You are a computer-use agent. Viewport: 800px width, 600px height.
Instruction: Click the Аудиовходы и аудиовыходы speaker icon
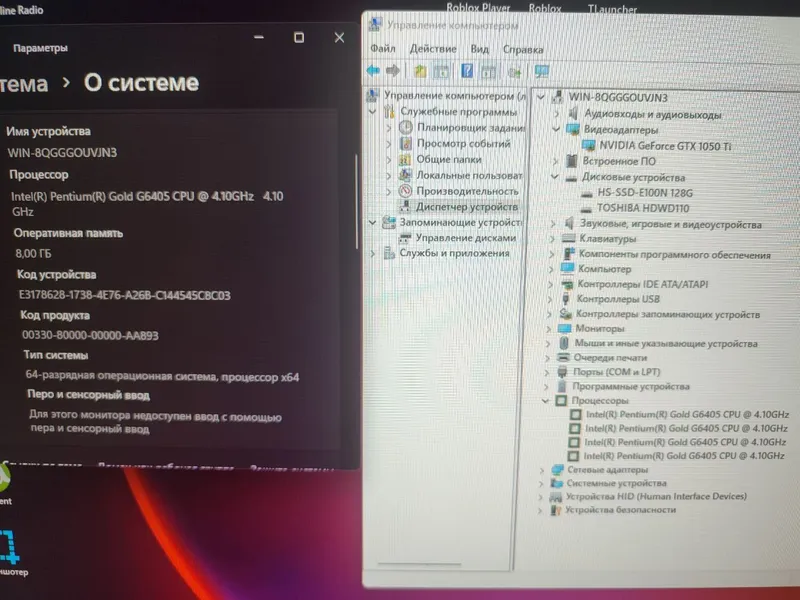pos(573,113)
